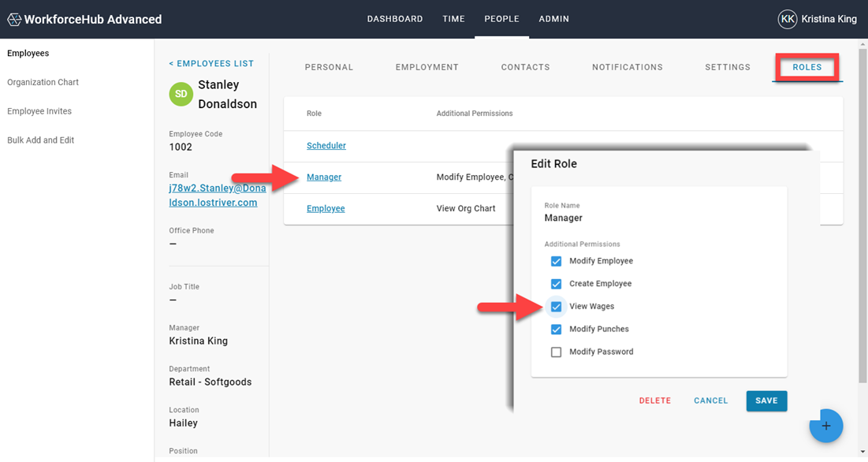Enable the Modify Password checkbox

point(556,352)
